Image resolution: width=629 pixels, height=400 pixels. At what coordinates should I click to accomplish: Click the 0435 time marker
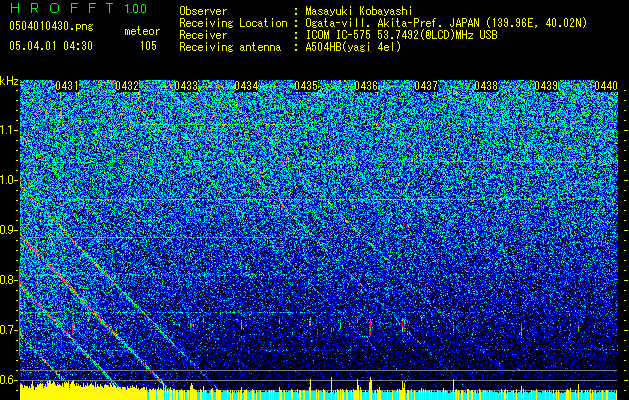[x=306, y=86]
